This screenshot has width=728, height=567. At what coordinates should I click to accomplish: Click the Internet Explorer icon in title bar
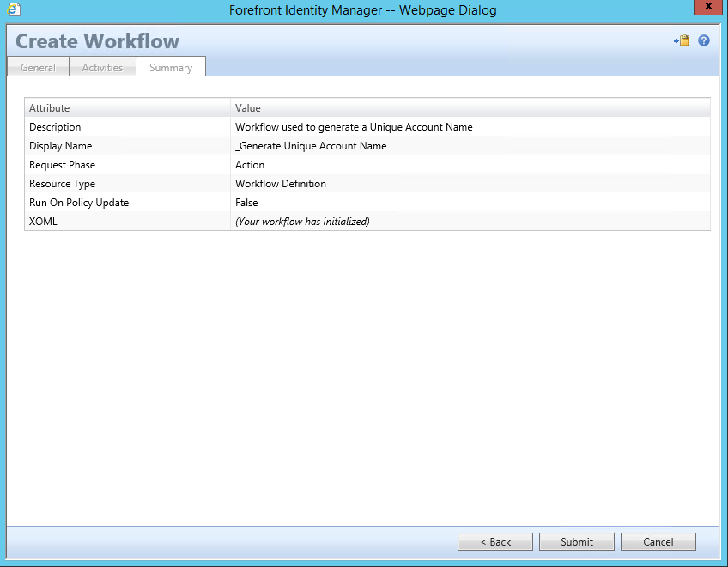[x=14, y=9]
